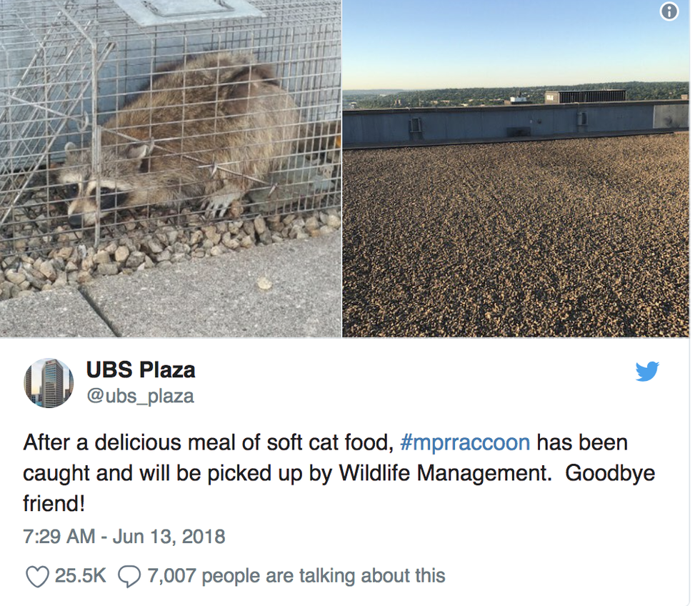Click the horizon skyline in the rooftop photo
This screenshot has height=606, width=700.
pos(516,93)
